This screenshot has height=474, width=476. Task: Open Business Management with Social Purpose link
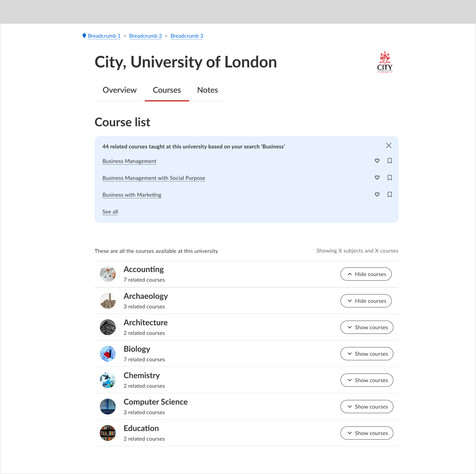[x=154, y=178]
